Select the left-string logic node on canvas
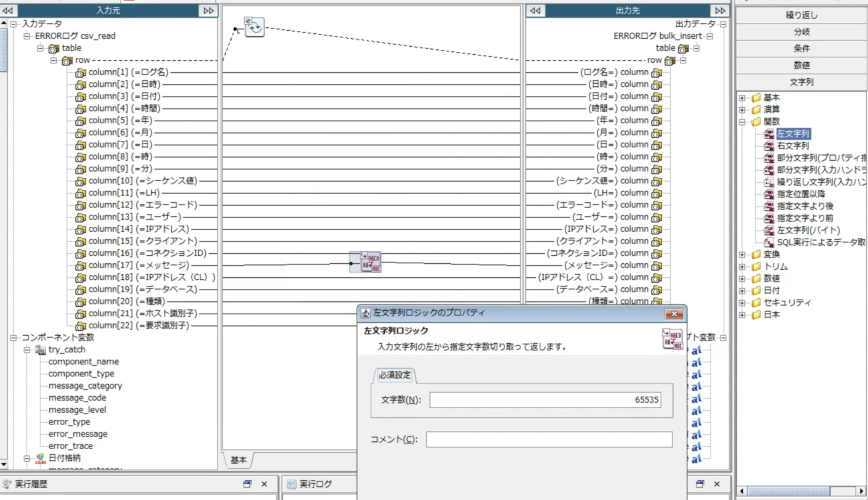The height and width of the screenshot is (500, 868). 370,262
